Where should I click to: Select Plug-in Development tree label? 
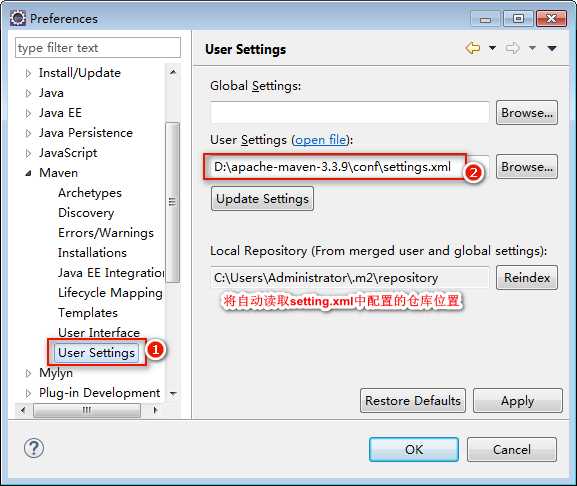99,393
